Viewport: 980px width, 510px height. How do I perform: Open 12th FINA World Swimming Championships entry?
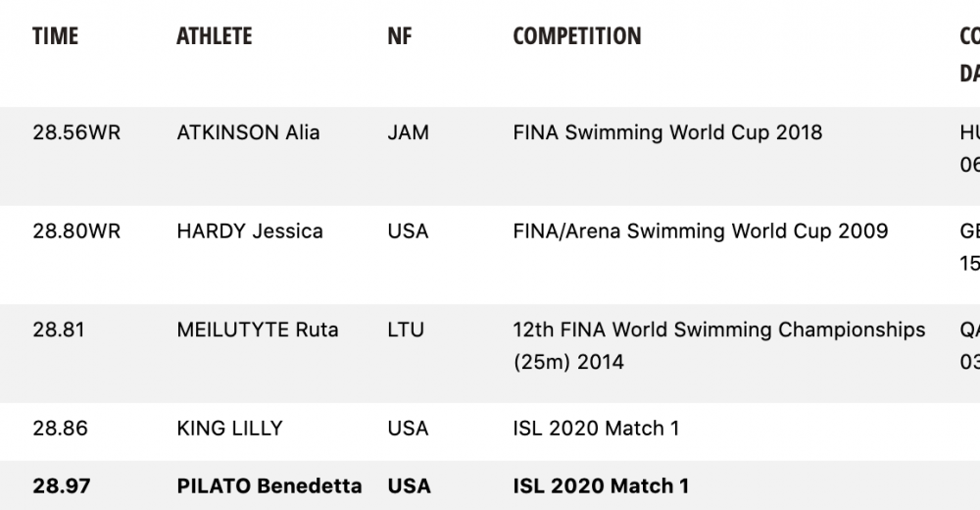click(x=719, y=345)
